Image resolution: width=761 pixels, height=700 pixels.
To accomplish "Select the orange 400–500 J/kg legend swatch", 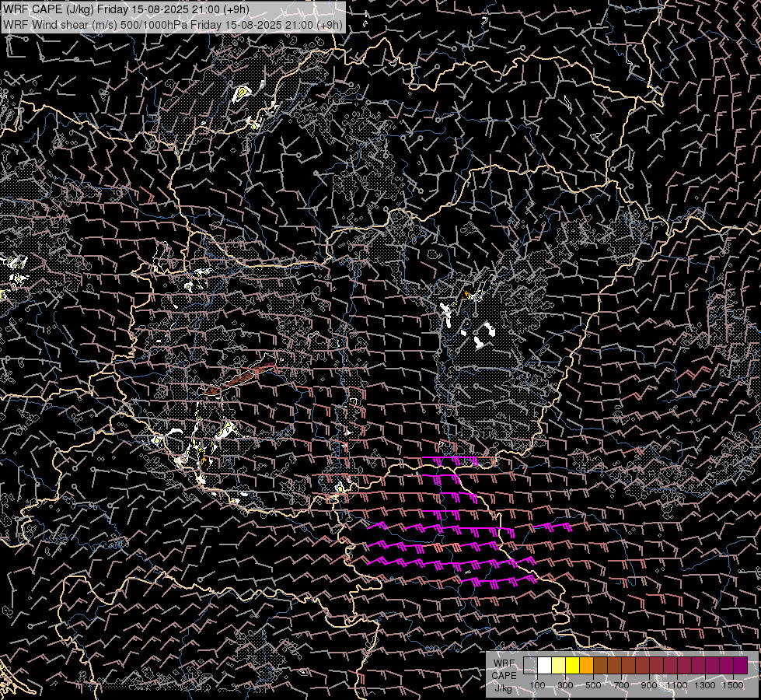I will click(586, 666).
